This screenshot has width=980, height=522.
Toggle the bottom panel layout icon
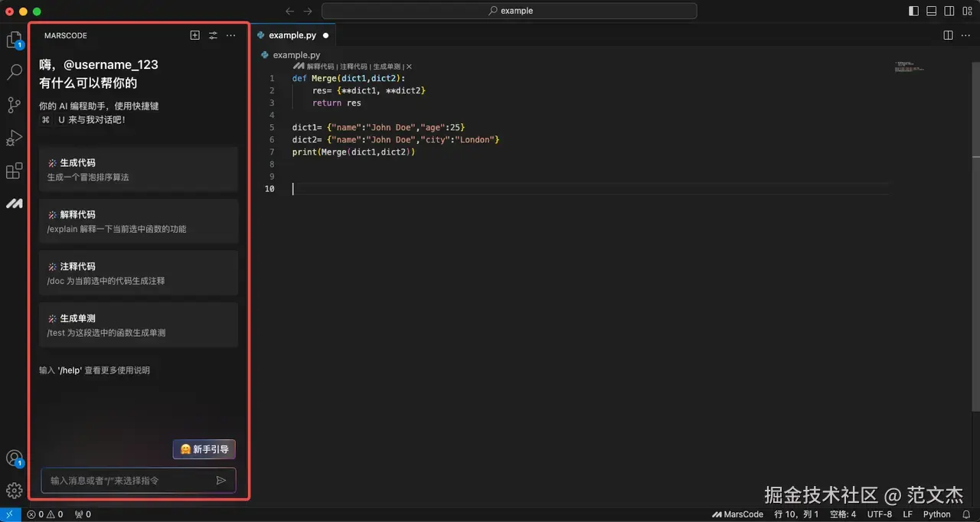pos(932,11)
